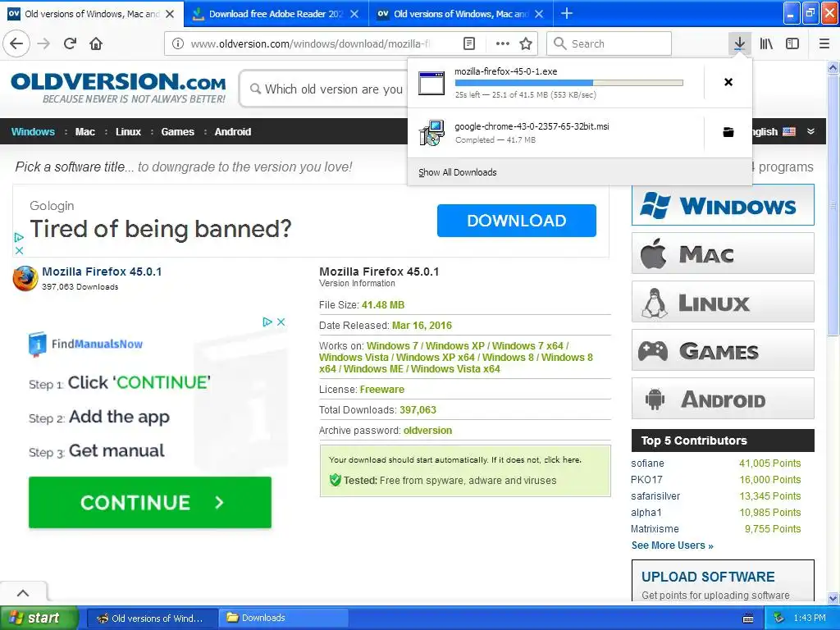840x630 pixels.
Task: Click the MAC platform button
Action: (x=723, y=253)
